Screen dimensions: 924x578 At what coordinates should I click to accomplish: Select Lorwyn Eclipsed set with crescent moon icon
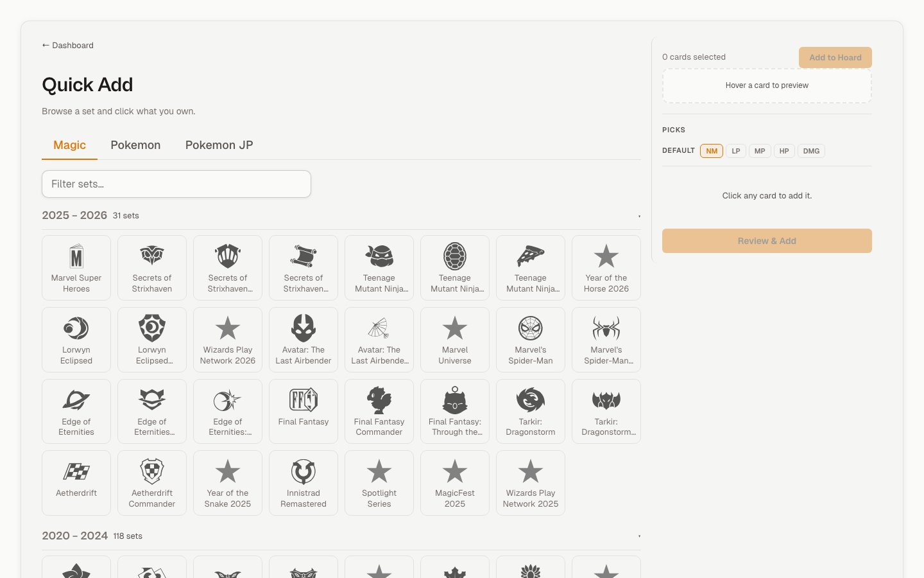tap(76, 340)
